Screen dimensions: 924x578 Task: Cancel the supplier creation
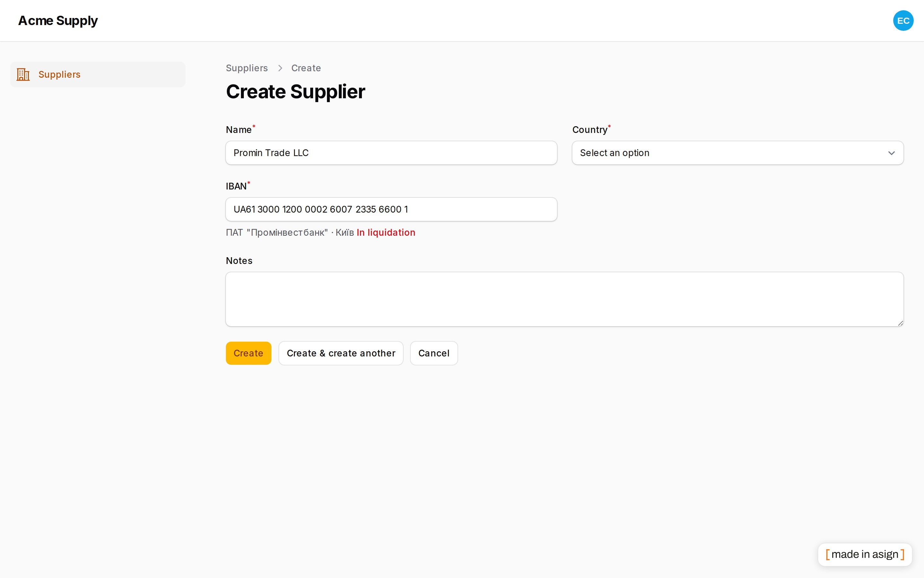[434, 353]
